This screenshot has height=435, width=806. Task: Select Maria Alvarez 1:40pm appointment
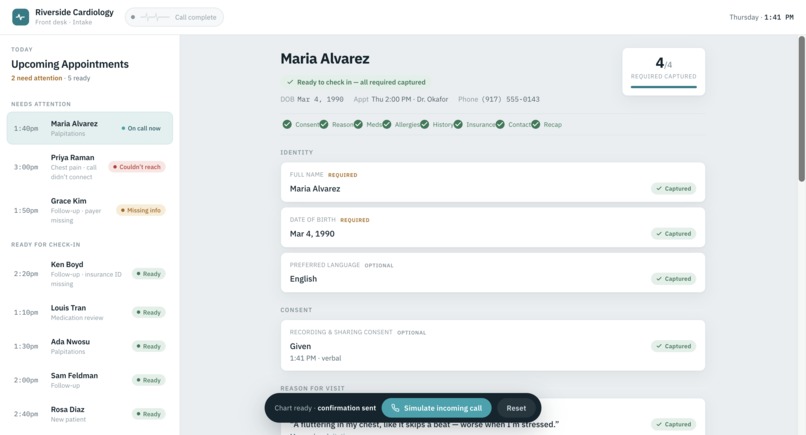tap(90, 128)
